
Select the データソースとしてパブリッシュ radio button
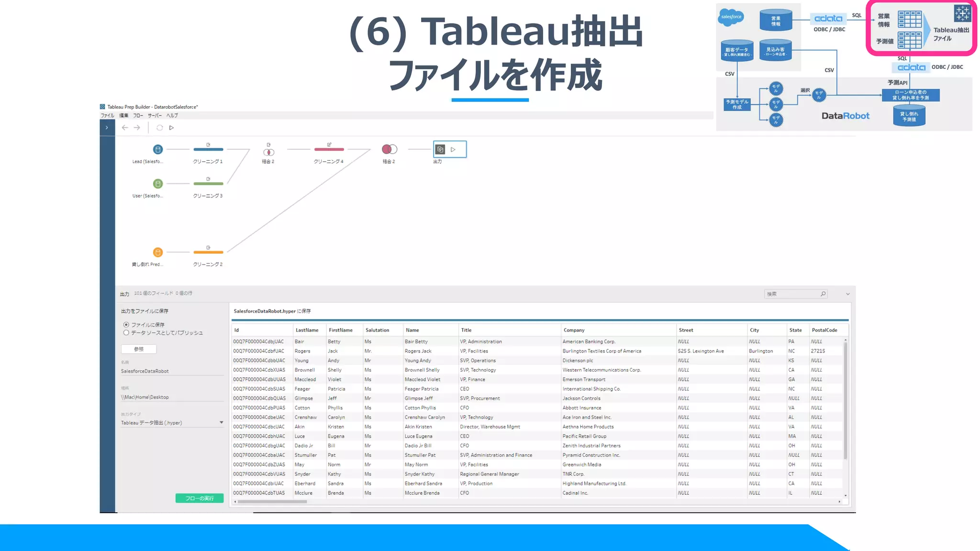(126, 332)
